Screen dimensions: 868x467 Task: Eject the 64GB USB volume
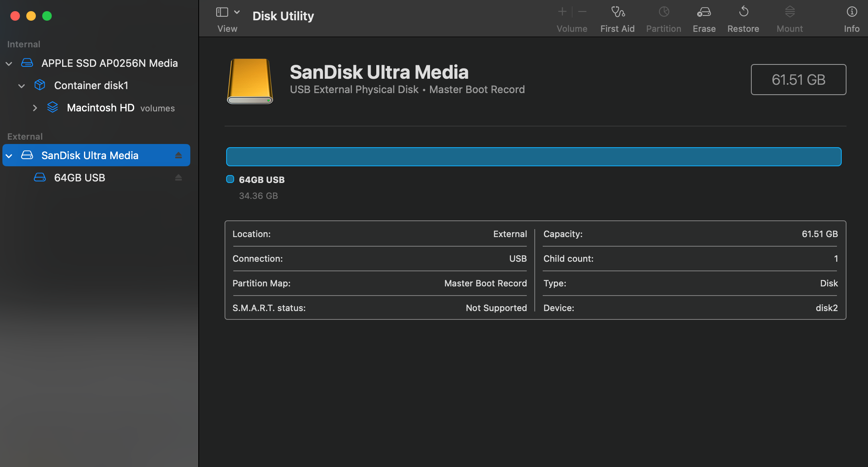[178, 178]
